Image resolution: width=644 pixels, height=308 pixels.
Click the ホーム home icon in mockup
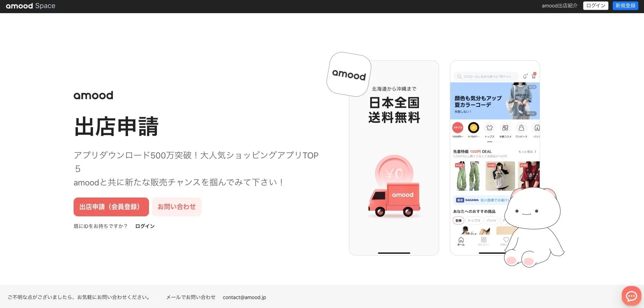pyautogui.click(x=461, y=241)
